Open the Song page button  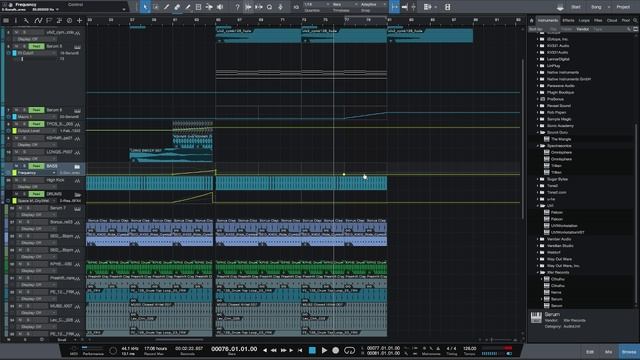[596, 7]
